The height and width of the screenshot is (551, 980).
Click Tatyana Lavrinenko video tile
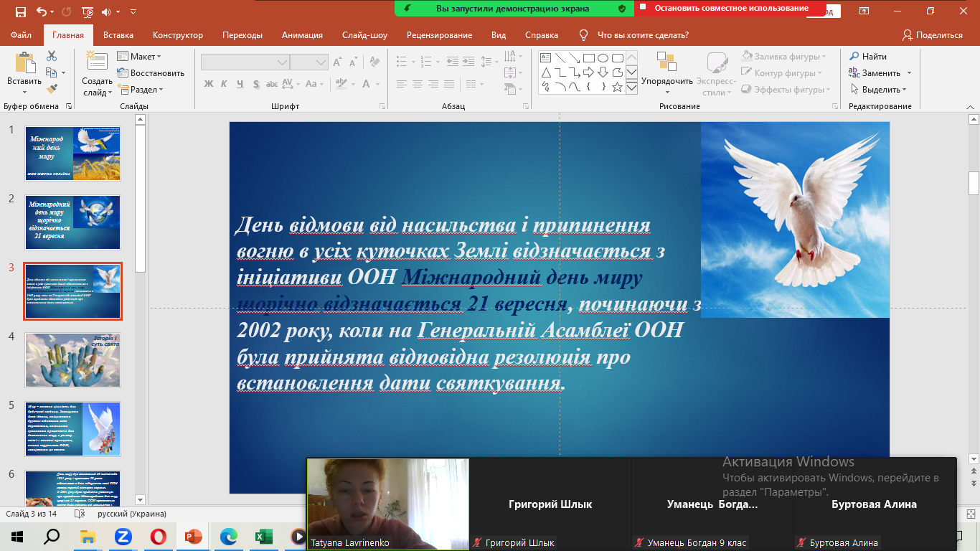click(388, 504)
